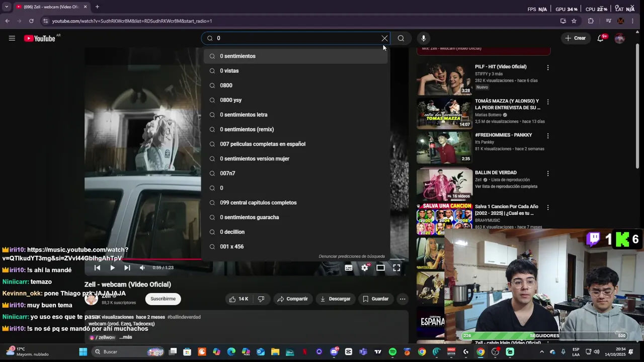Viewport: 644px width, 362px height.
Task: Open #FREEHOMMIES - PANKKY thumbnail
Action: point(444,148)
